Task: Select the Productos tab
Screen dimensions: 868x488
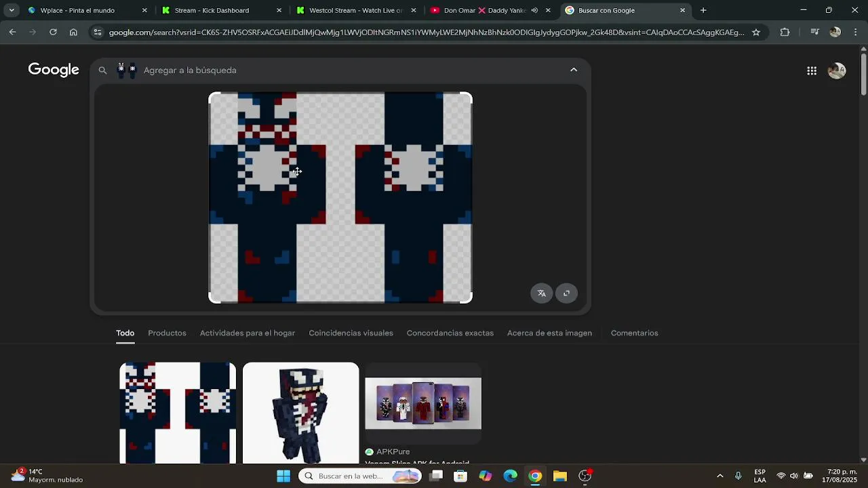Action: coord(167,333)
